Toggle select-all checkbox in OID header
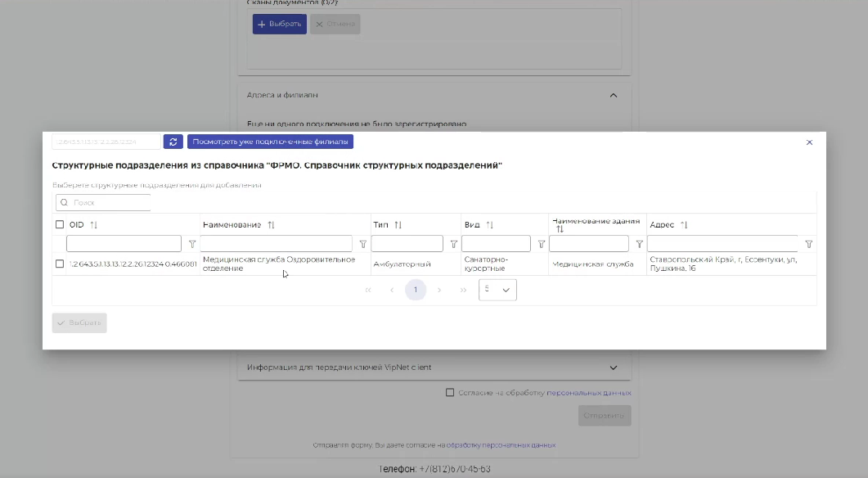868x478 pixels. 60,225
